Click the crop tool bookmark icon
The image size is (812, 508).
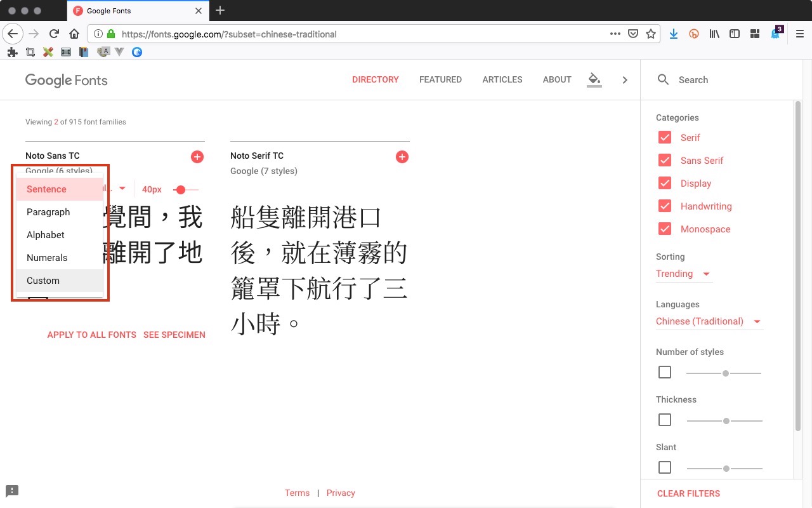click(x=30, y=52)
